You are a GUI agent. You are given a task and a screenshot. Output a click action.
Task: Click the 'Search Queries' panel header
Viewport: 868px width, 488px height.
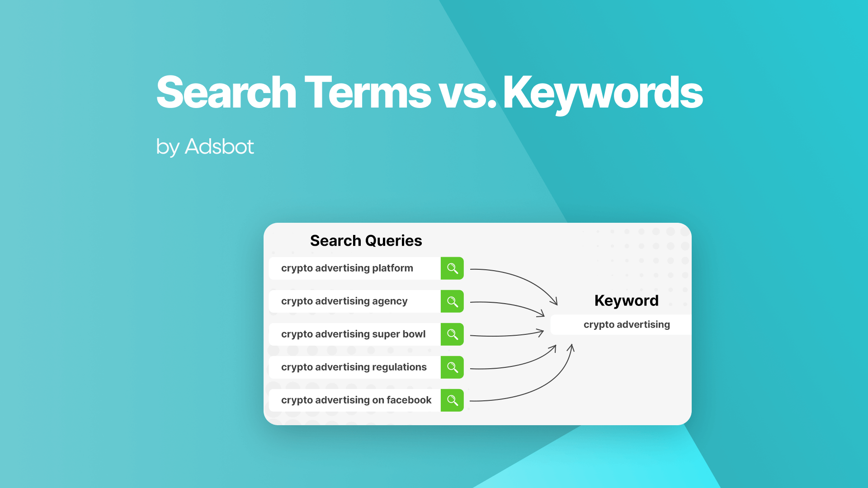[x=366, y=240]
